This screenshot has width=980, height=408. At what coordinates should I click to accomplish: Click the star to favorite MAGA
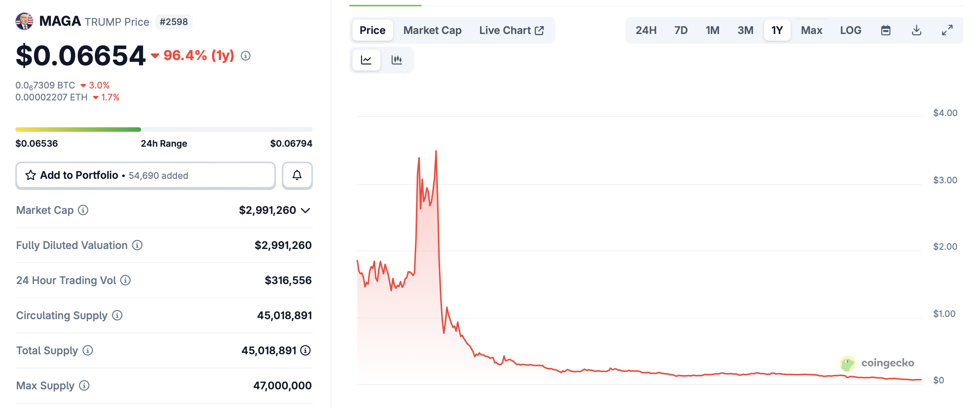pos(31,175)
